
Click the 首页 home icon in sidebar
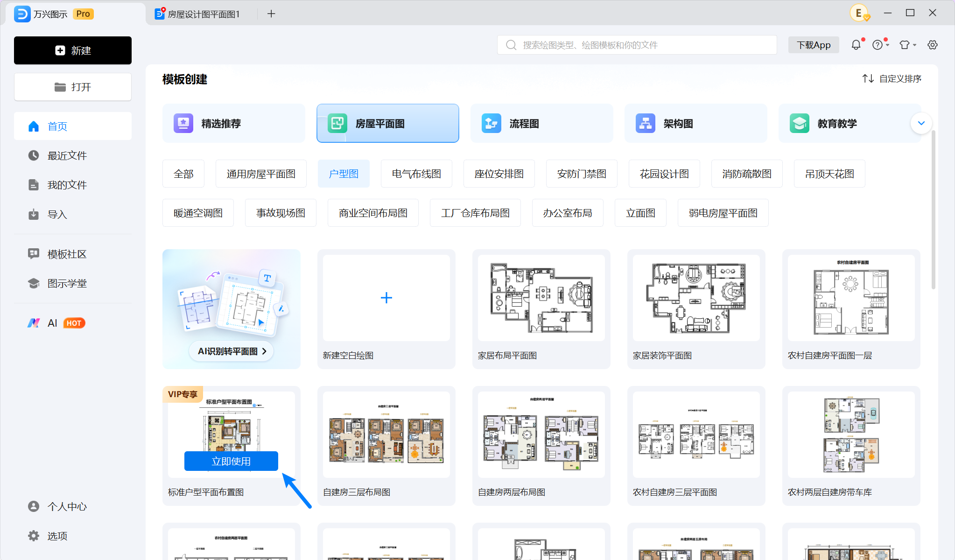[x=34, y=126]
